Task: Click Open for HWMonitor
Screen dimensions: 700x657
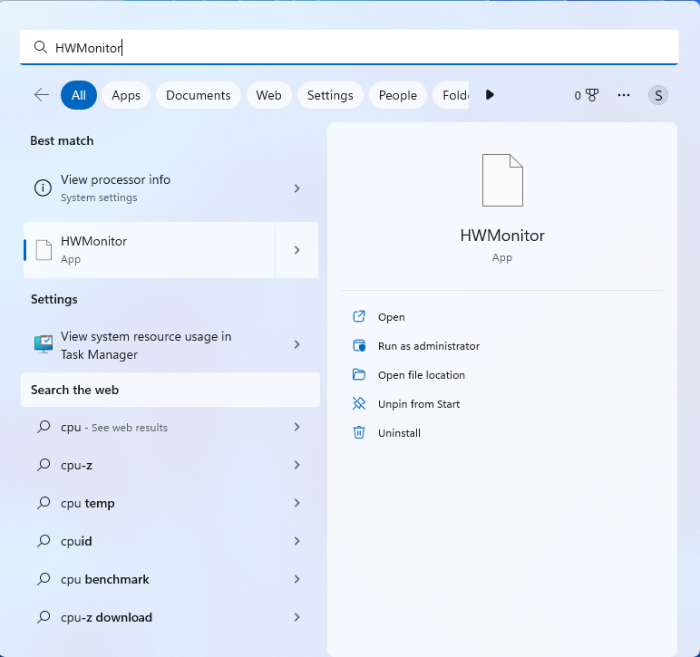Action: [x=392, y=317]
